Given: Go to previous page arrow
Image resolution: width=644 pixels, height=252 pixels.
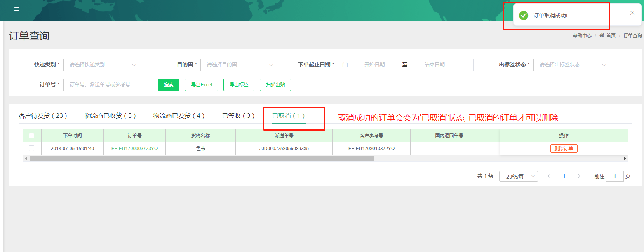Looking at the screenshot, I should [549, 176].
